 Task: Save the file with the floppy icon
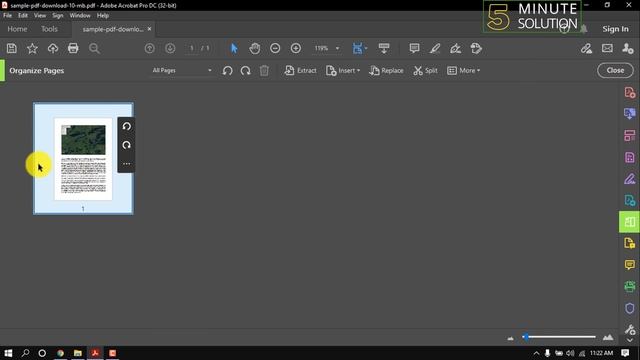pos(12,49)
